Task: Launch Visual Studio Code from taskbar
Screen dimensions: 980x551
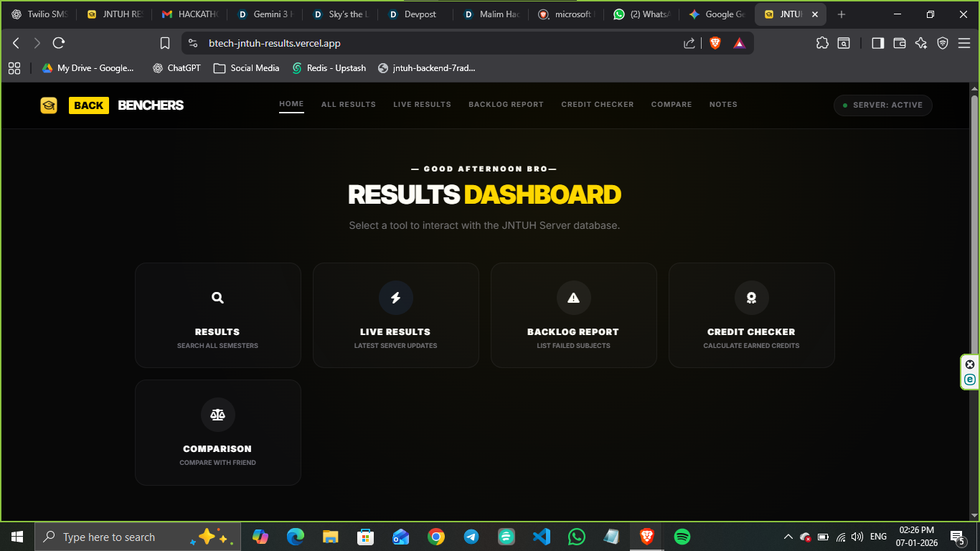Action: coord(542,537)
